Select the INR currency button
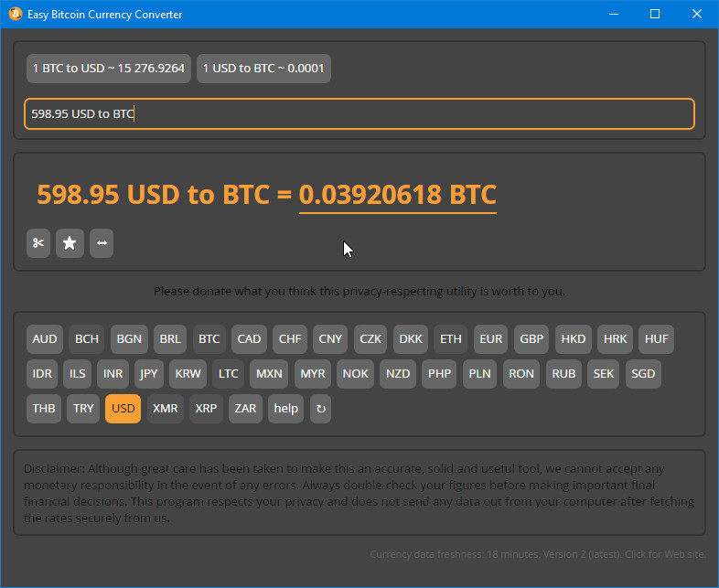719x588 pixels. [113, 374]
